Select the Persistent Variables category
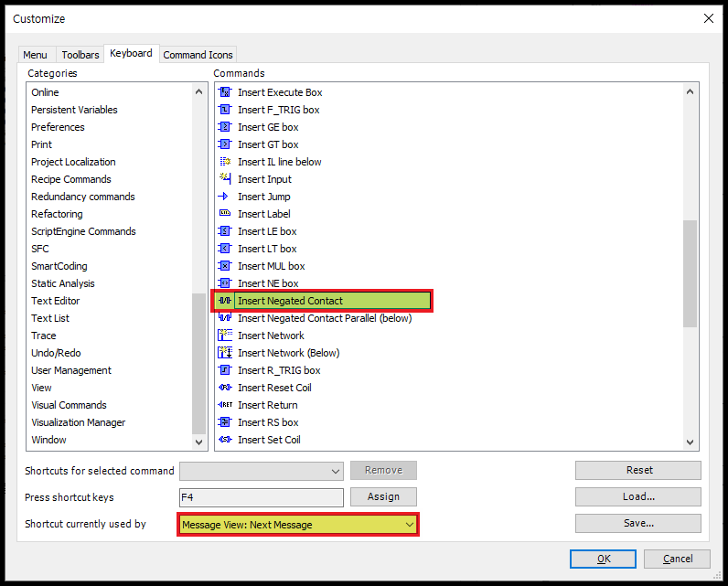The width and height of the screenshot is (728, 586). [74, 110]
